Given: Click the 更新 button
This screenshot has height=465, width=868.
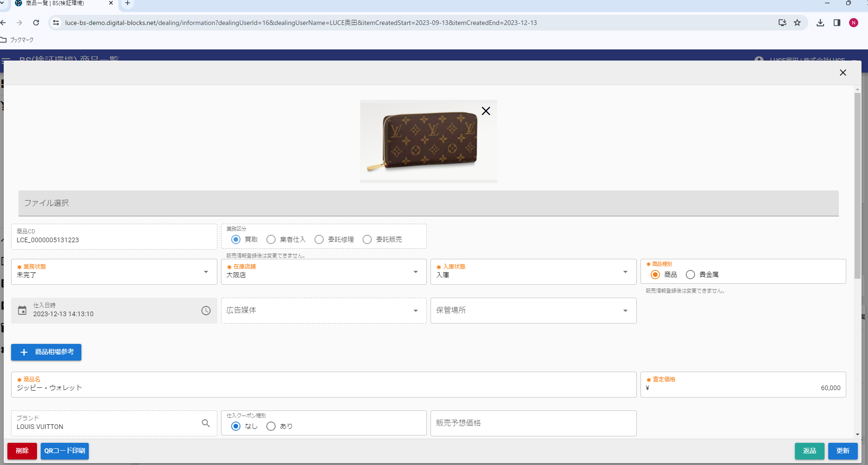Looking at the screenshot, I should click(843, 451).
